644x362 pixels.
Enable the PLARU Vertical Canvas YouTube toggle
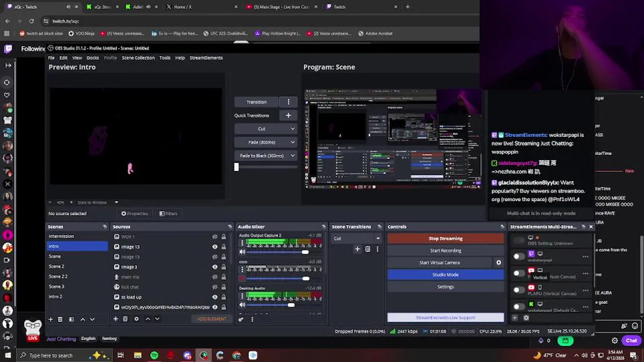click(x=518, y=290)
